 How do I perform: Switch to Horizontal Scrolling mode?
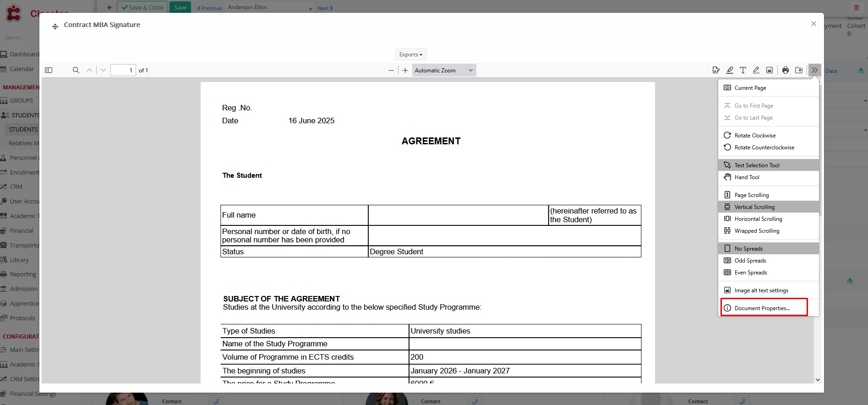pyautogui.click(x=758, y=219)
